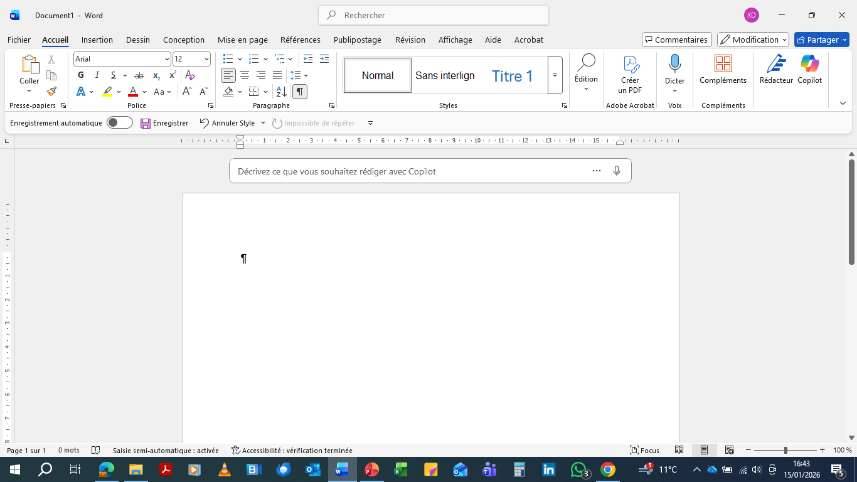Click the zoom slider in status bar
Screen dimensions: 857x482
click(785, 450)
